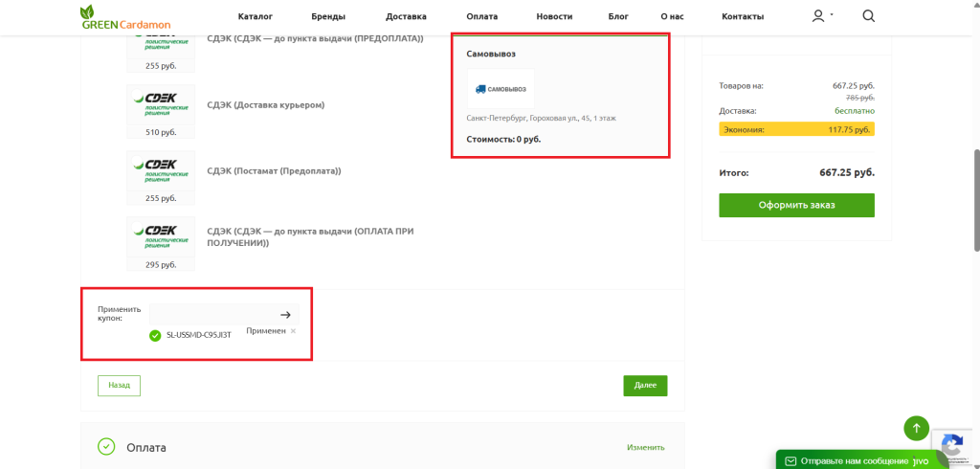Viewport: 980px width, 469px height.
Task: Click the Оформить заказ button
Action: [x=796, y=205]
